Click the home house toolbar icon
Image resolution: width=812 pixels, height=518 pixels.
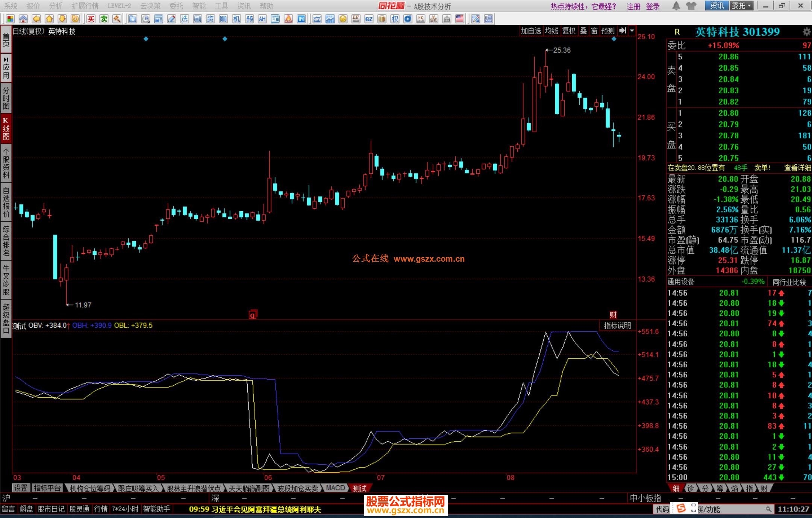23,19
